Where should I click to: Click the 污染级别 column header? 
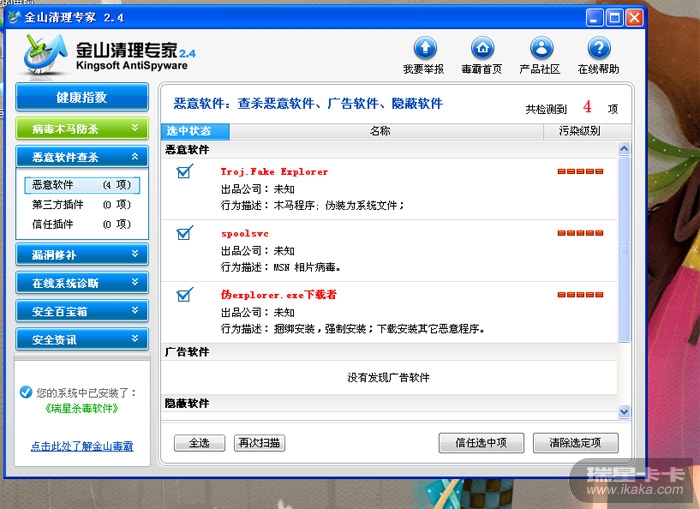tap(586, 131)
